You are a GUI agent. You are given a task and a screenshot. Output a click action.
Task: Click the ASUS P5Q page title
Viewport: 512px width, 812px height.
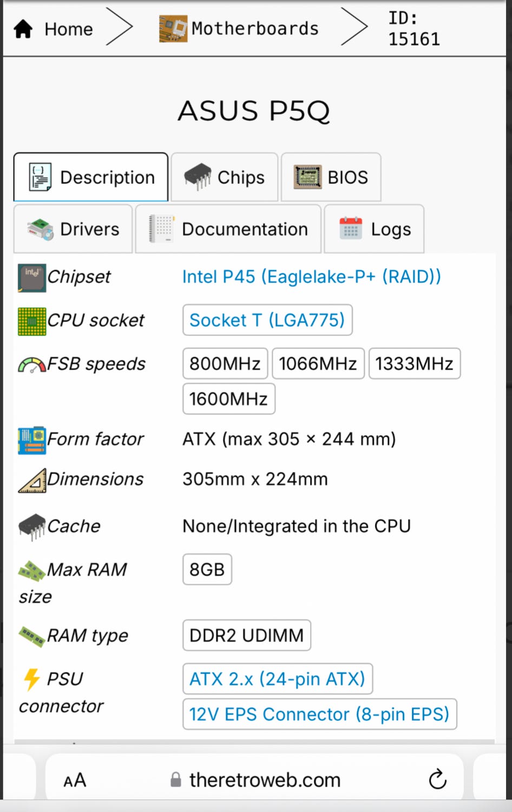coord(254,111)
